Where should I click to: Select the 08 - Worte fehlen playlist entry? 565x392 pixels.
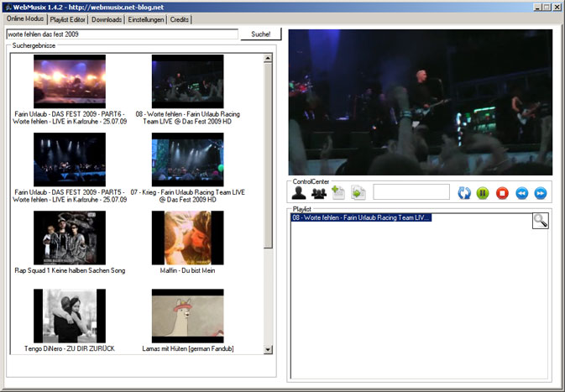click(361, 217)
